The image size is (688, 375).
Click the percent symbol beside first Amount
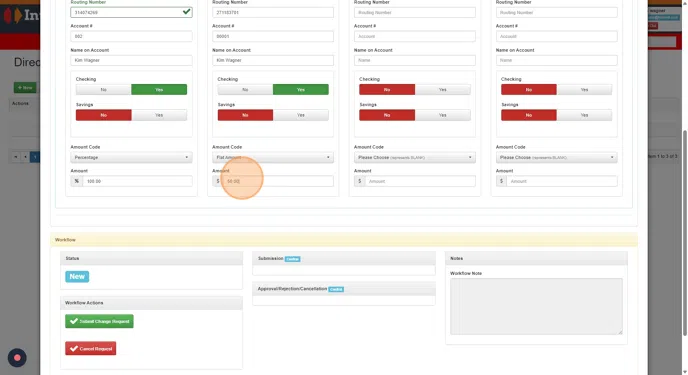pyautogui.click(x=77, y=181)
